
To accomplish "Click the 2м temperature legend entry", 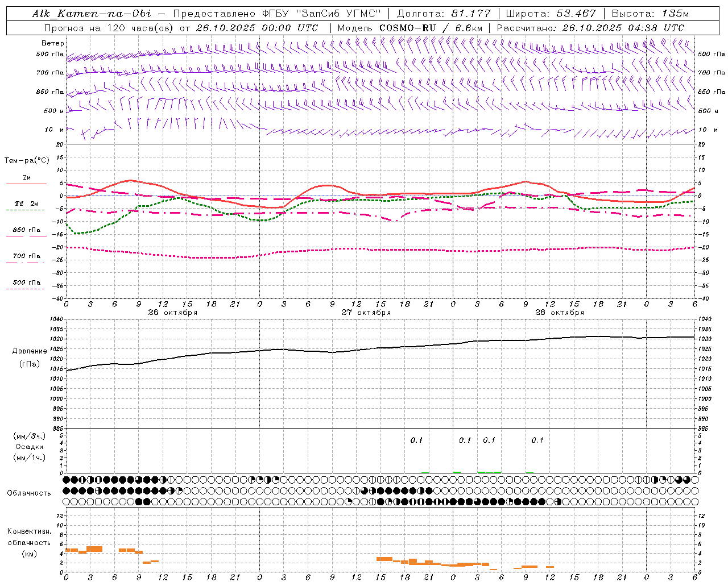I will pyautogui.click(x=27, y=177).
